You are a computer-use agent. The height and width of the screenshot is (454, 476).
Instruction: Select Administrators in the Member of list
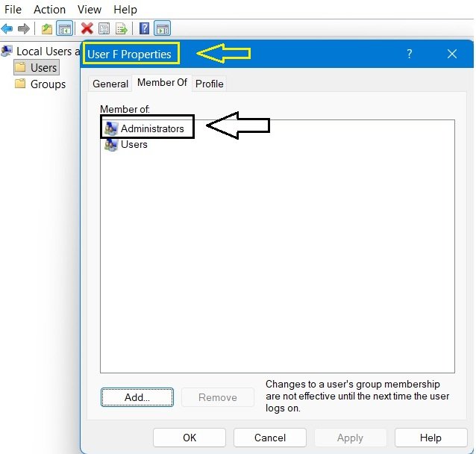pyautogui.click(x=144, y=128)
